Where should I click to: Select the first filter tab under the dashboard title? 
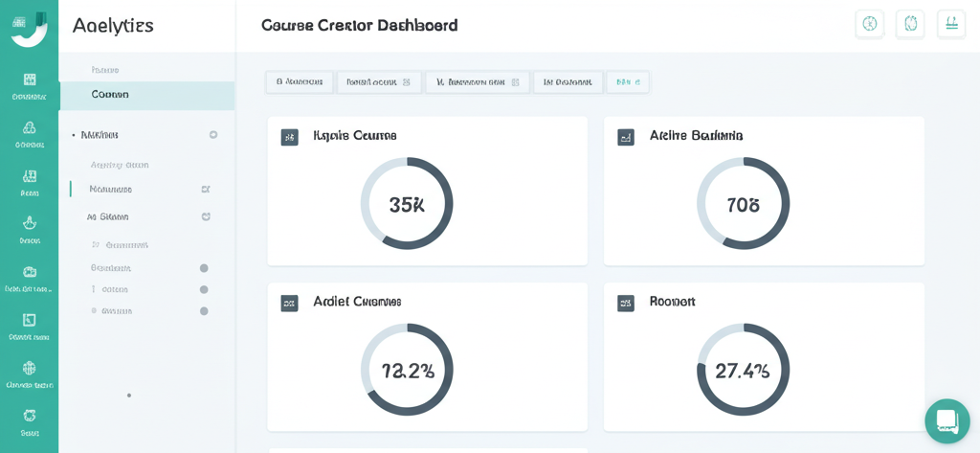click(300, 82)
